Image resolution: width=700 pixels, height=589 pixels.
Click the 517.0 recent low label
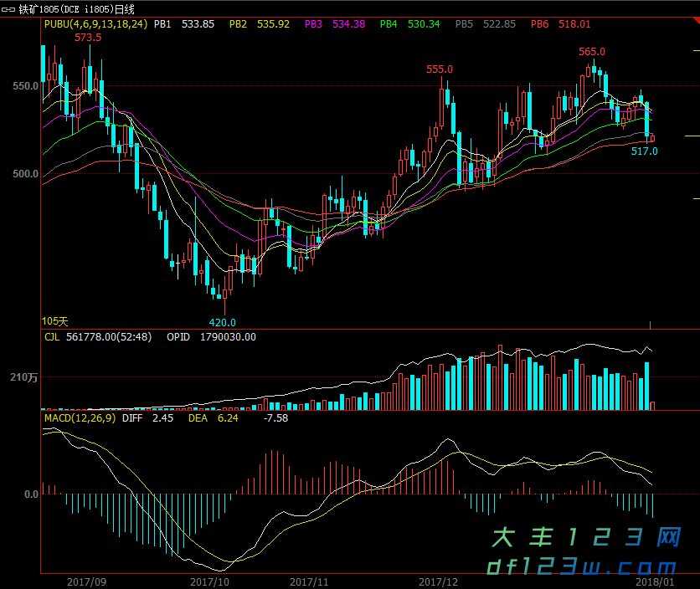[644, 151]
